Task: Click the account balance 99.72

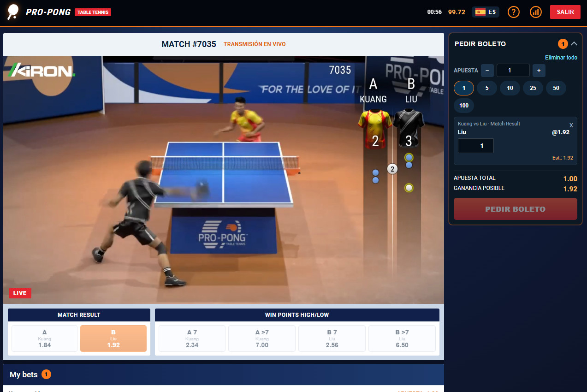Action: (x=457, y=12)
